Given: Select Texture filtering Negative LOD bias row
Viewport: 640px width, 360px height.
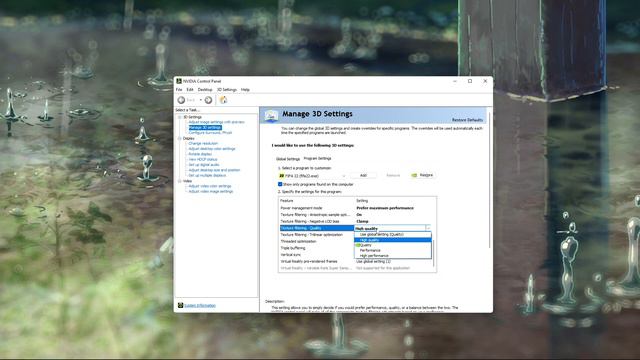Looking at the screenshot, I should 356,221.
